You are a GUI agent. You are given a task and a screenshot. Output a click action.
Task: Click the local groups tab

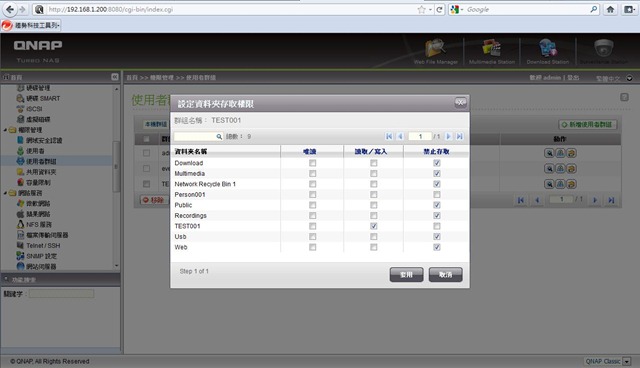[156, 124]
